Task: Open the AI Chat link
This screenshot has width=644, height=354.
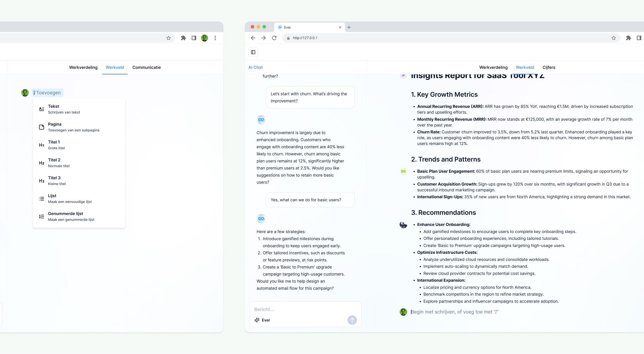Action: pyautogui.click(x=255, y=67)
